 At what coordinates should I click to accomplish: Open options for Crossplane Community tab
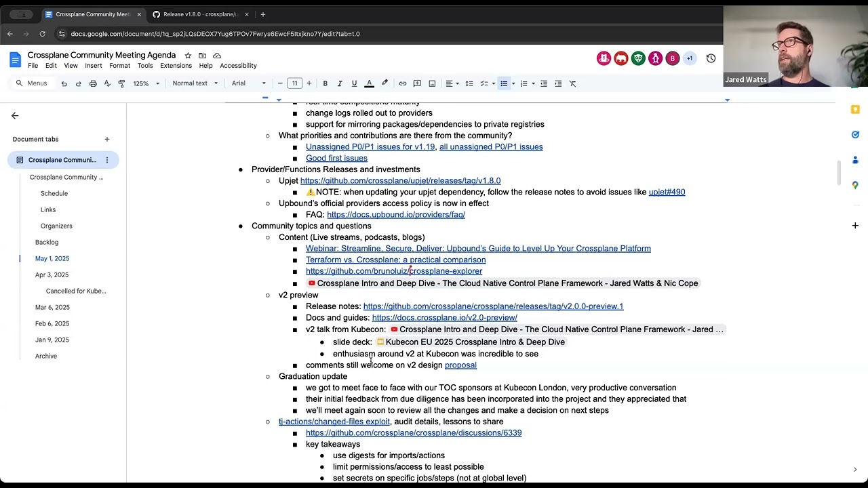[106, 160]
